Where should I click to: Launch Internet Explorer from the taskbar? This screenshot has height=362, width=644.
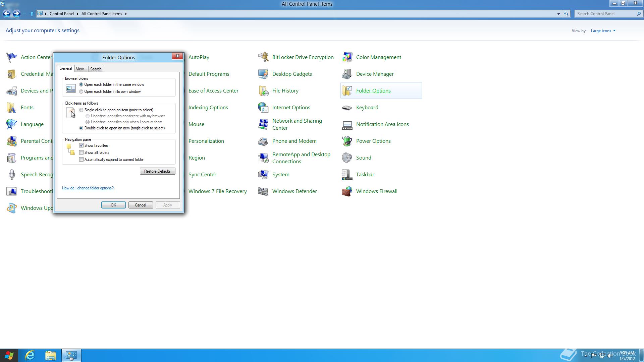(x=30, y=355)
